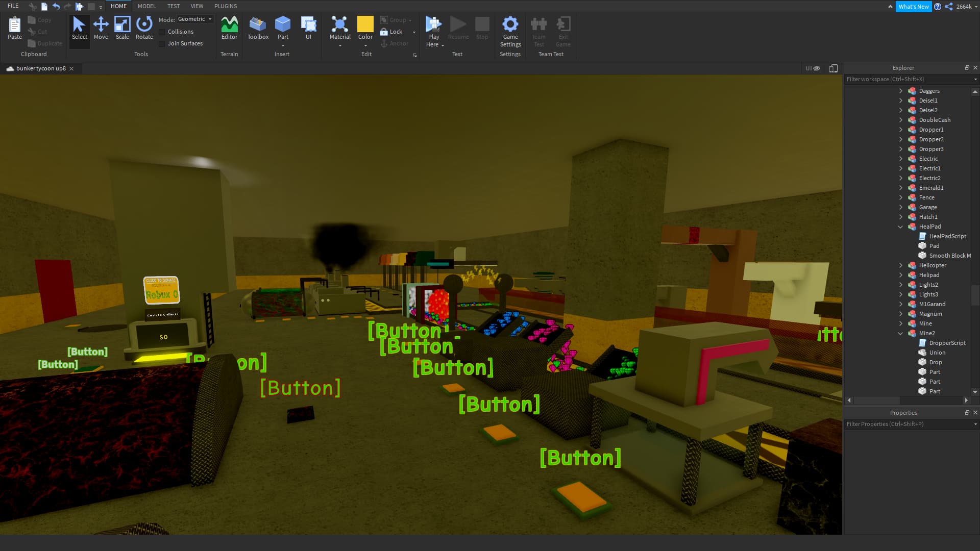Open the Color dropdown arrow
Image resolution: width=980 pixels, height=551 pixels.
point(365,45)
